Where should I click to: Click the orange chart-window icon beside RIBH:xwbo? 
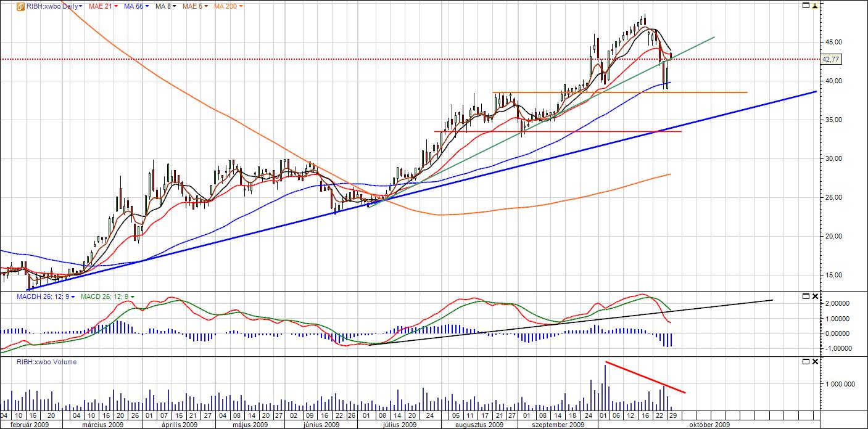(x=20, y=6)
